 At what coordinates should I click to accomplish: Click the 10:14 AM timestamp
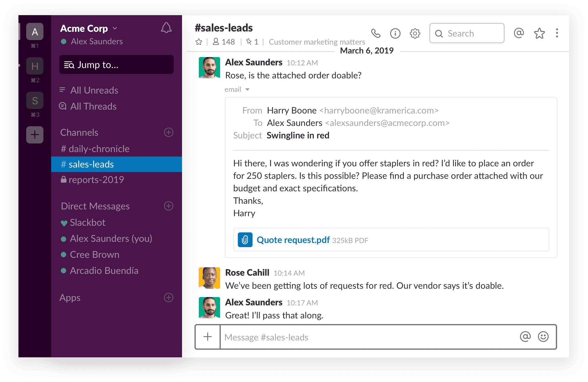289,273
